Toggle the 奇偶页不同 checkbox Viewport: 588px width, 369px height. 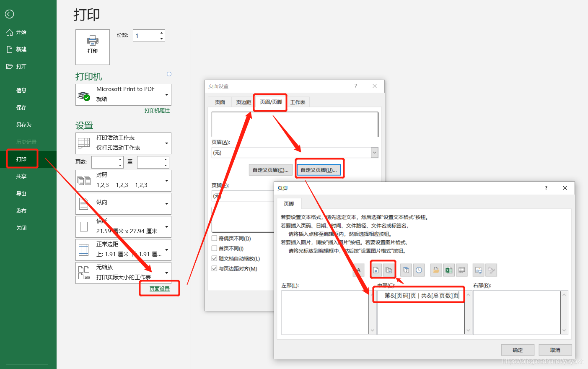tap(215, 239)
